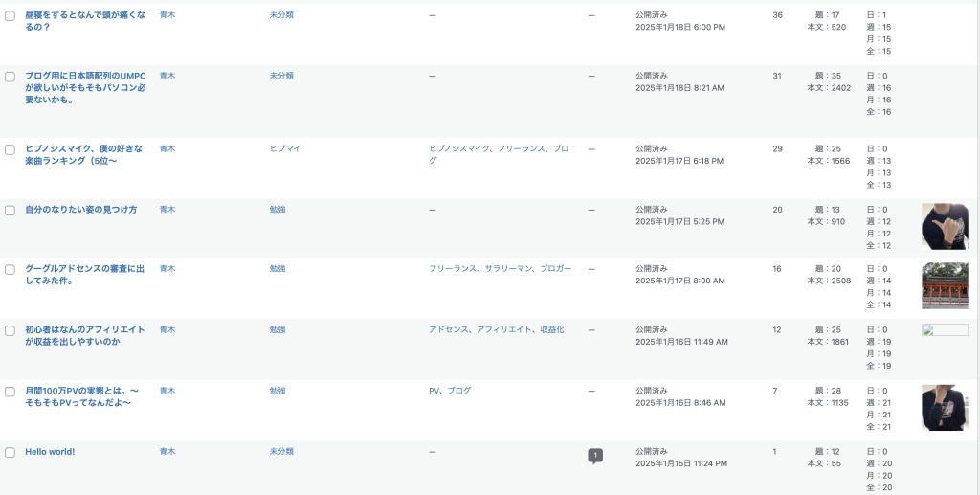Image resolution: width=980 pixels, height=495 pixels.
Task: Open thumbnail of 自分のなりたい姿の見つけ方 post
Action: (x=944, y=226)
